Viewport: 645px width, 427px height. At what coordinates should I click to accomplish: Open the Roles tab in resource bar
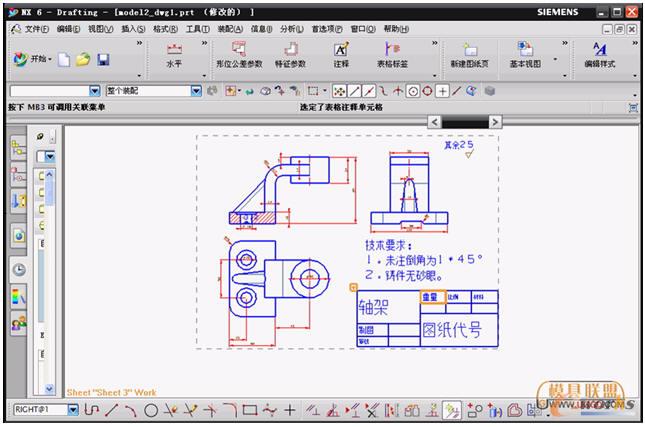point(18,322)
